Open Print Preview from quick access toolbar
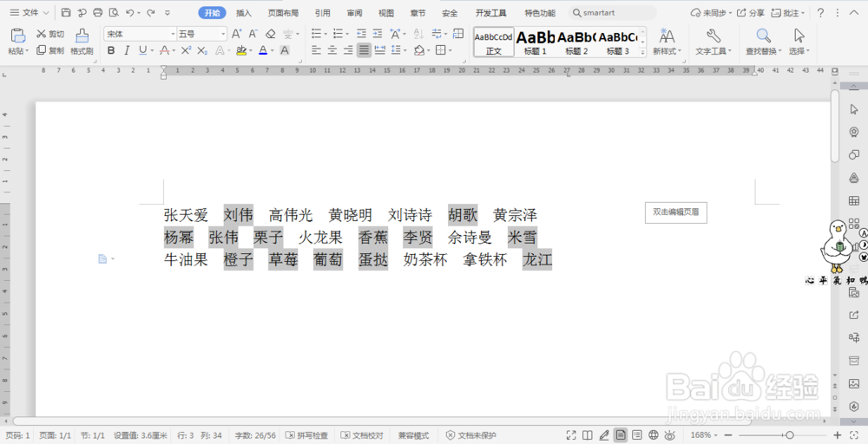868x444 pixels. point(114,12)
